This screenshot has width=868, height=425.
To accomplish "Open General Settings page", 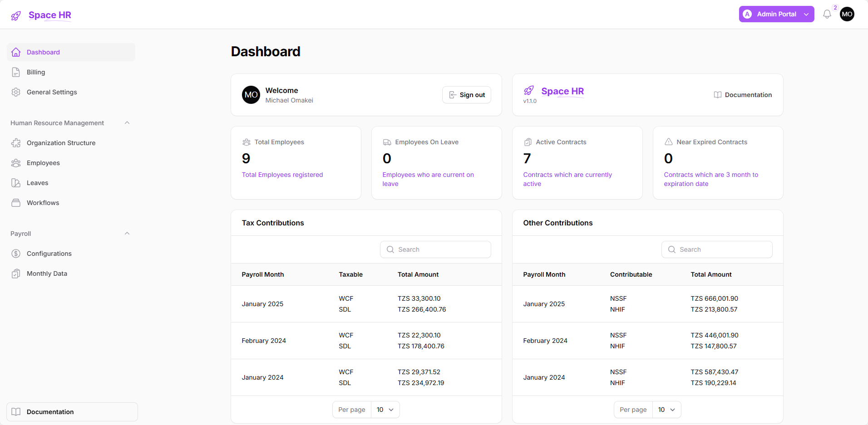I will [71, 92].
